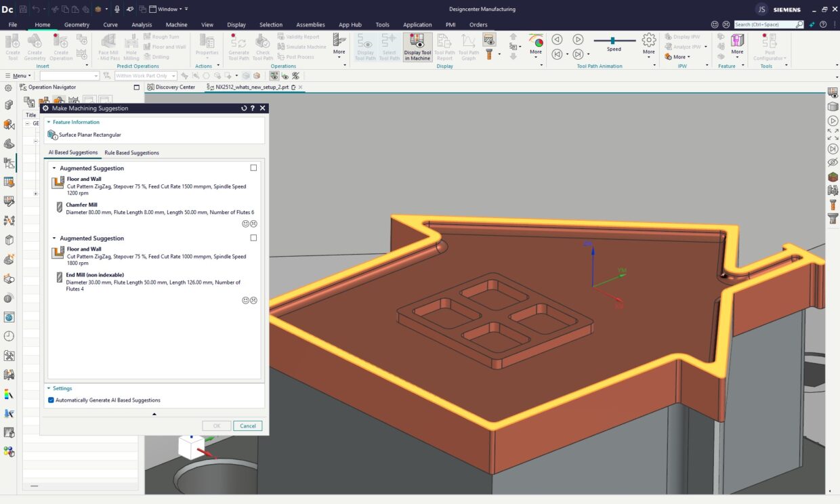
Task: Check the second Augmented Suggestion checkbox
Action: [x=253, y=238]
